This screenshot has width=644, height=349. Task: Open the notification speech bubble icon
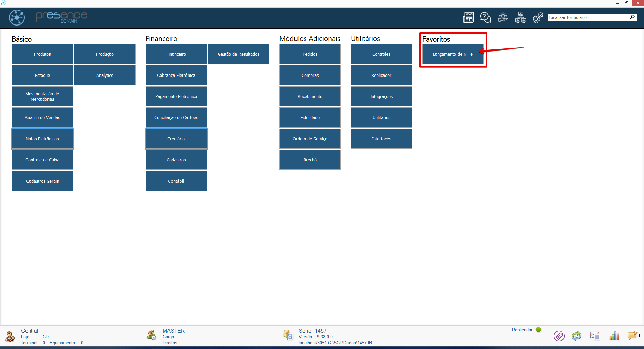(633, 335)
